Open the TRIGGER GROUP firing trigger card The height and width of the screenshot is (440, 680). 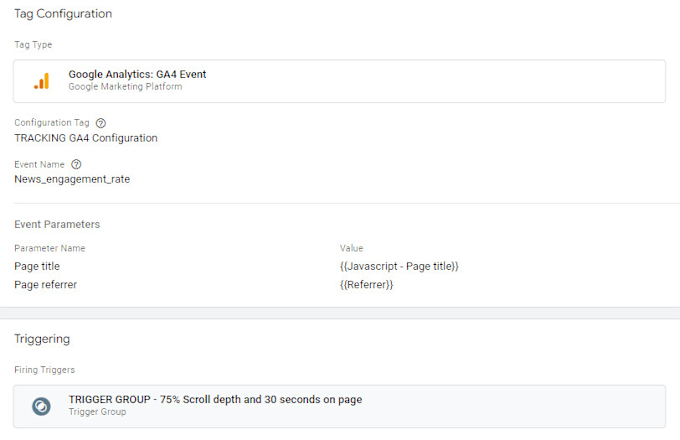point(339,406)
